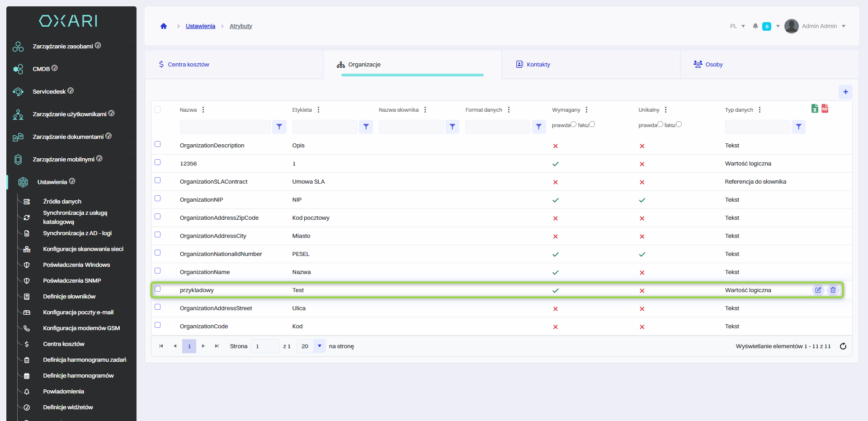This screenshot has height=421, width=868.
Task: Refresh the table with reload icon
Action: [x=843, y=346]
